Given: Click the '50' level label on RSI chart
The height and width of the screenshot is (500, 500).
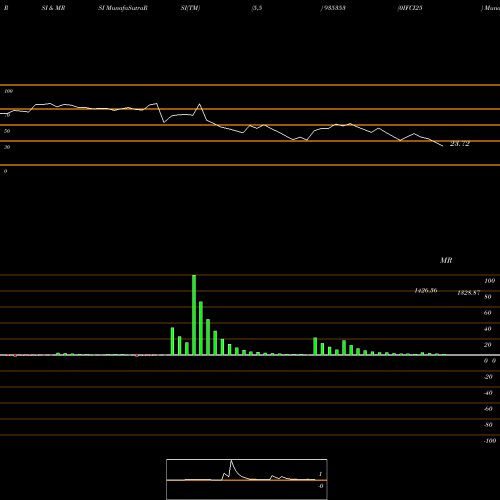Looking at the screenshot, I should point(7,131).
